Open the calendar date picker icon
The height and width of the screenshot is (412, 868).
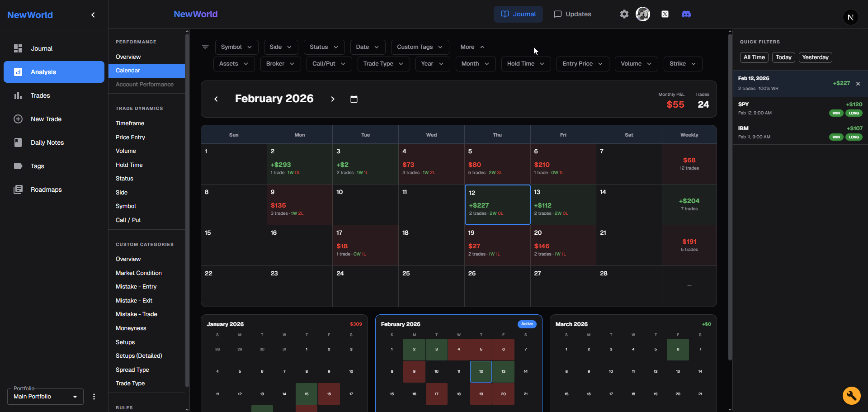[x=354, y=99]
